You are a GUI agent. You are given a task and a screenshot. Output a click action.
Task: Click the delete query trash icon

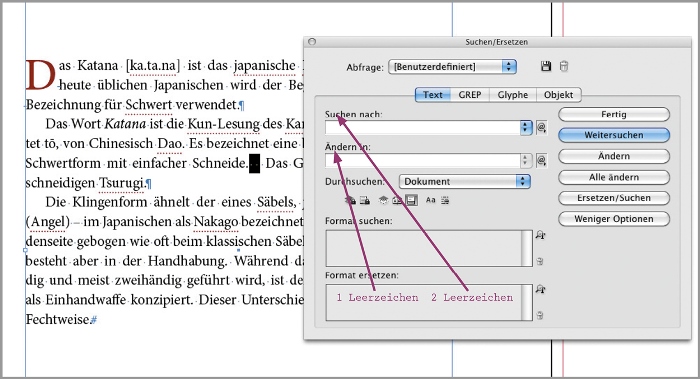point(564,67)
